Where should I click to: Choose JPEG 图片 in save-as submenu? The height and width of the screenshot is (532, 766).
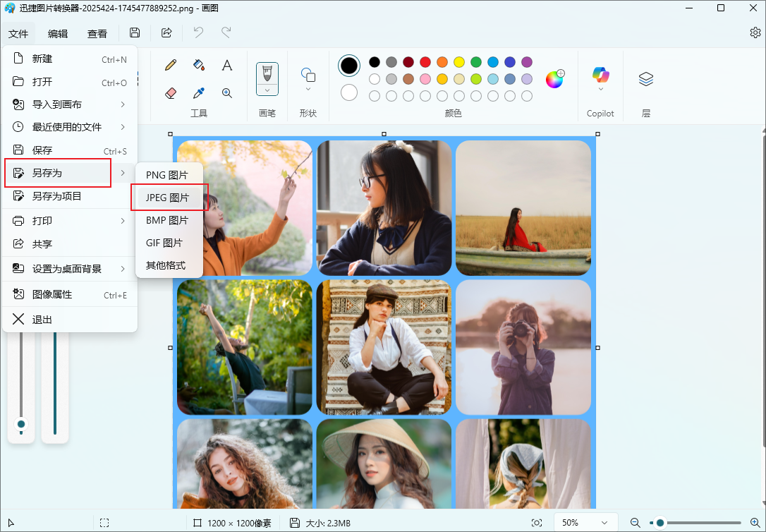[169, 198]
